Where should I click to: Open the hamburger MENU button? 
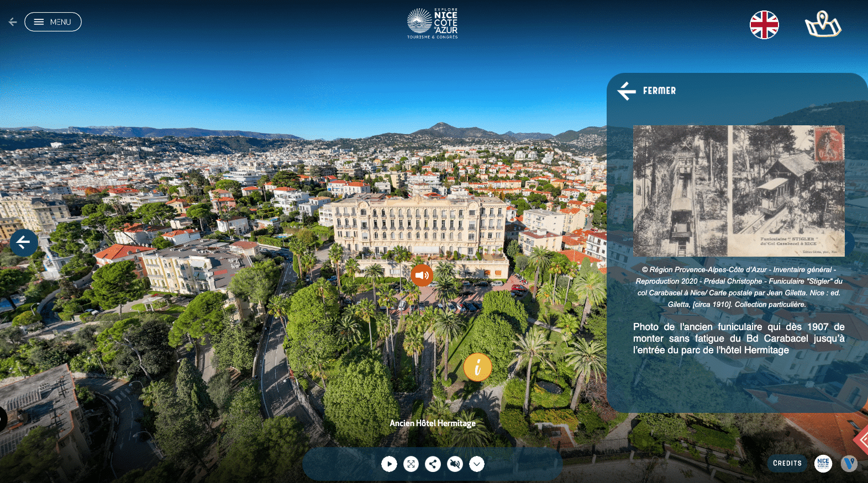tap(53, 22)
